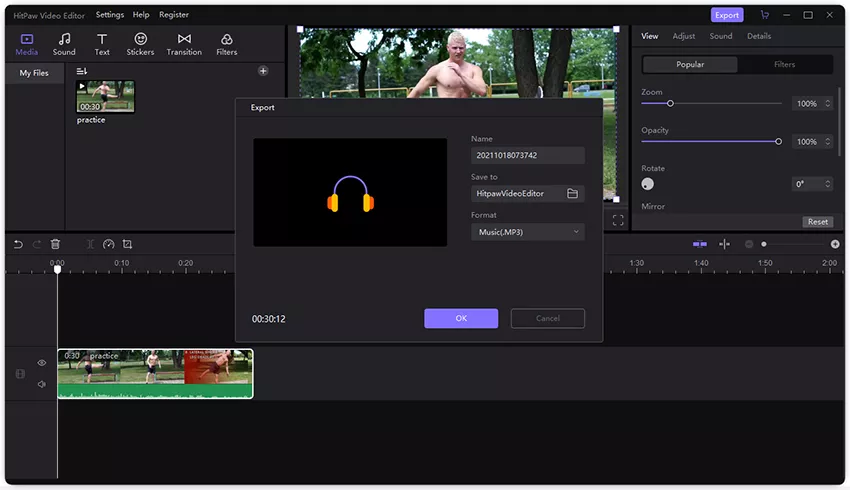
Task: Open the Stickers panel
Action: [x=140, y=44]
